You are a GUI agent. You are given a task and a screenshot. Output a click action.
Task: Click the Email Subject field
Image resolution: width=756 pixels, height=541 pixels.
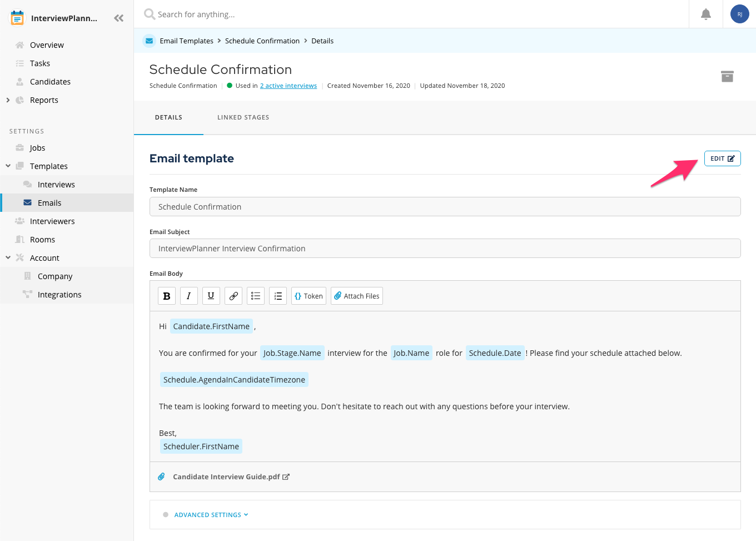coord(445,248)
